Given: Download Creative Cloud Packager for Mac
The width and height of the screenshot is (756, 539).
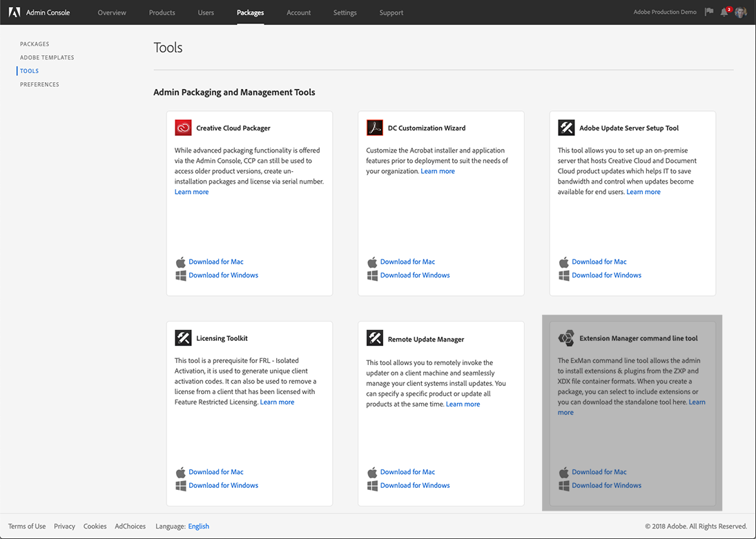Looking at the screenshot, I should point(216,262).
